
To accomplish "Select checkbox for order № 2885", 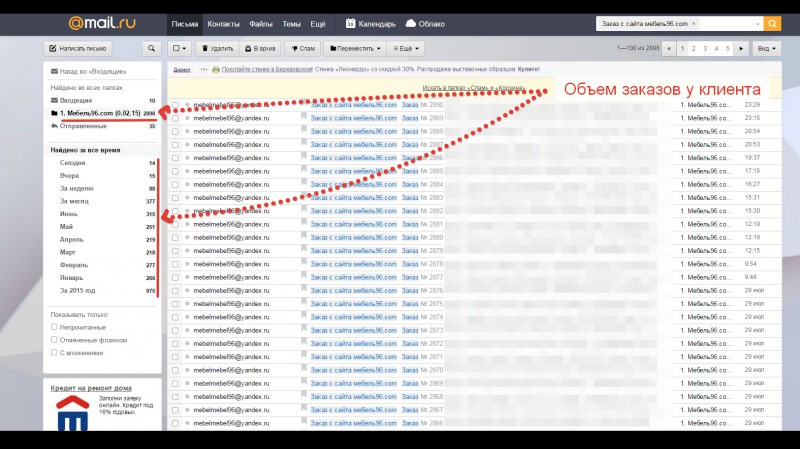I will 175,171.
